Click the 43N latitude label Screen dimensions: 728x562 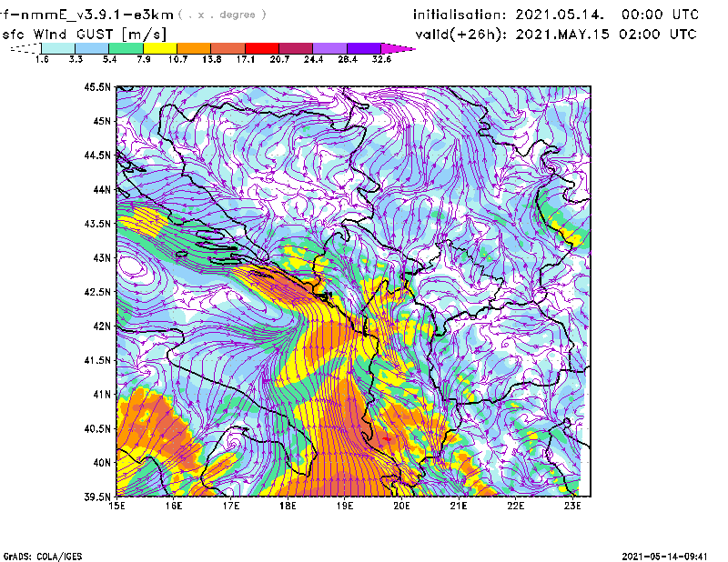click(102, 257)
